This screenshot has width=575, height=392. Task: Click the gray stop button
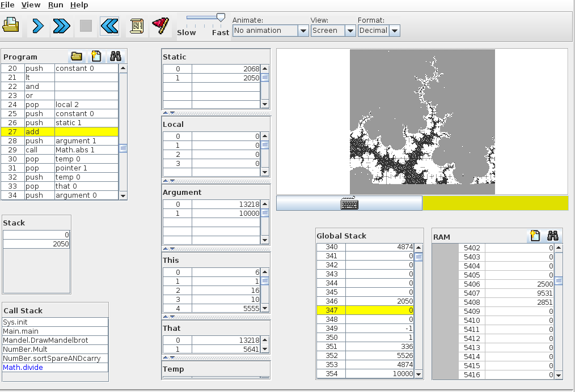point(86,25)
